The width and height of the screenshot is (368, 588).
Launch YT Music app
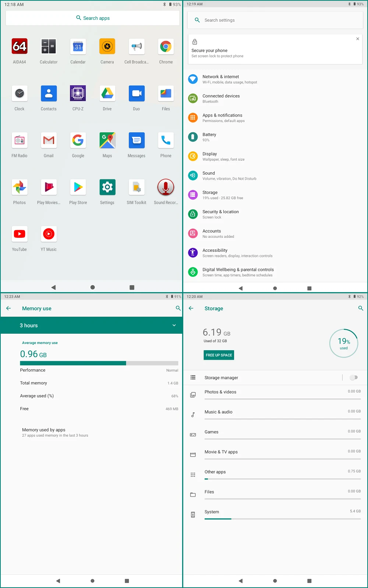(49, 234)
